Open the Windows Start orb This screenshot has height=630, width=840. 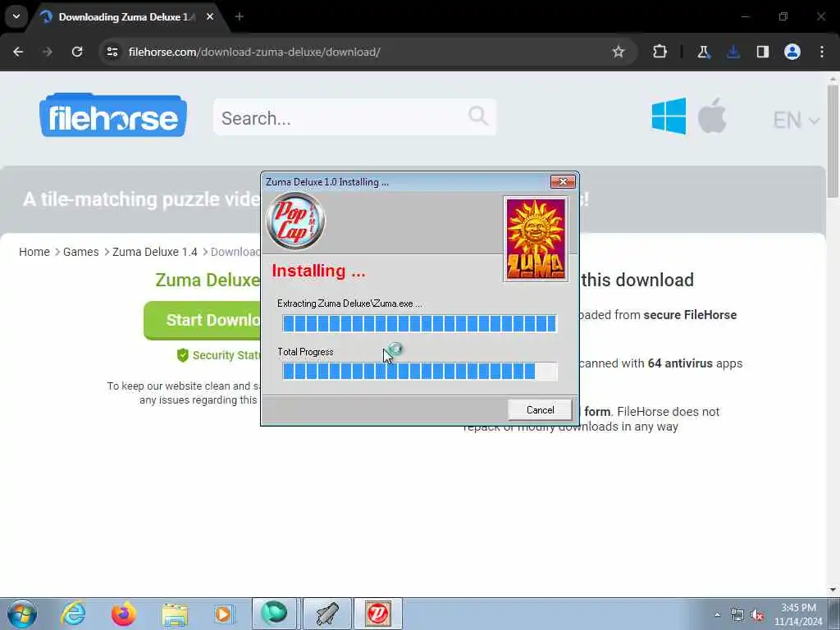[22, 614]
